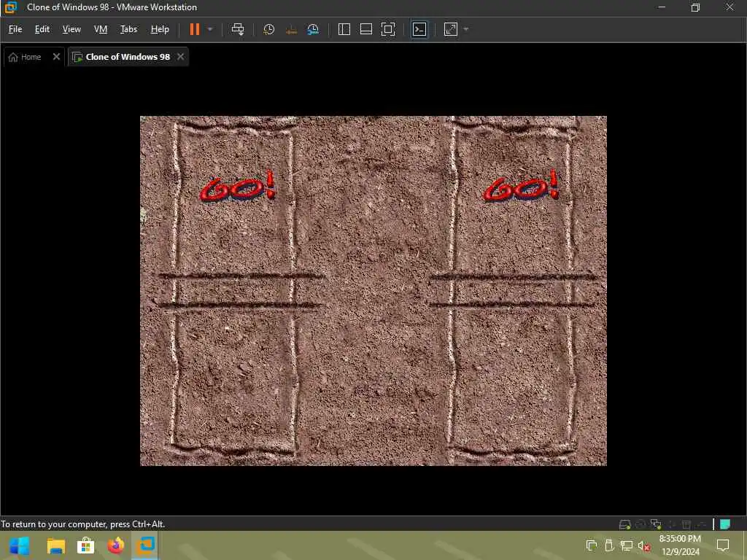Revert the virtual machine to a snapshot
This screenshot has height=560, width=747.
(290, 29)
